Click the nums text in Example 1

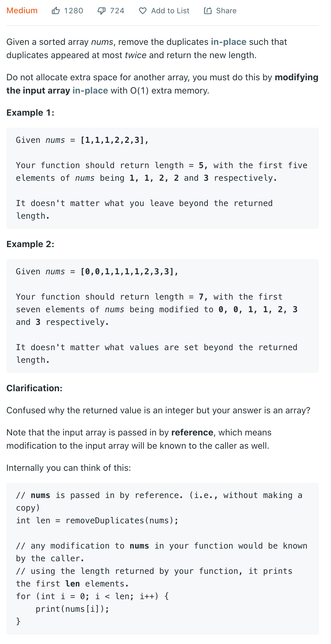point(56,140)
